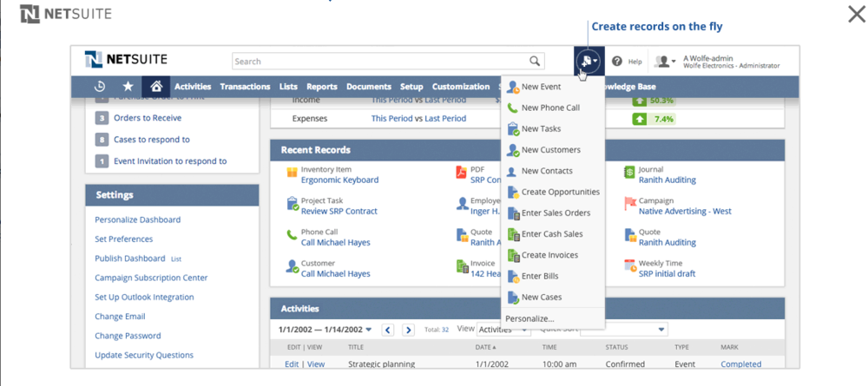Screen dimensions: 868x386
Task: Open Ergonomic Keyboard inventory item link
Action: point(339,180)
